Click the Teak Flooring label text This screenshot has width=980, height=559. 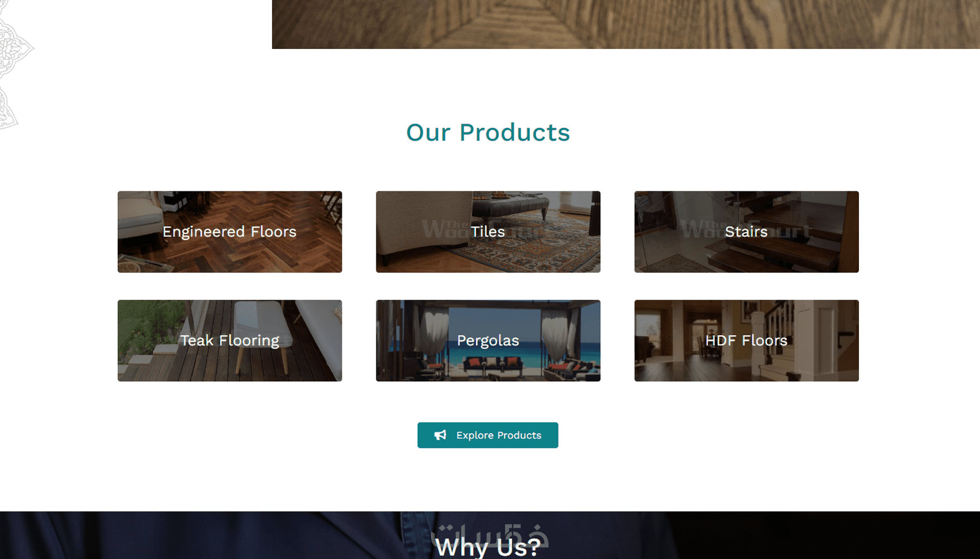[x=229, y=341]
